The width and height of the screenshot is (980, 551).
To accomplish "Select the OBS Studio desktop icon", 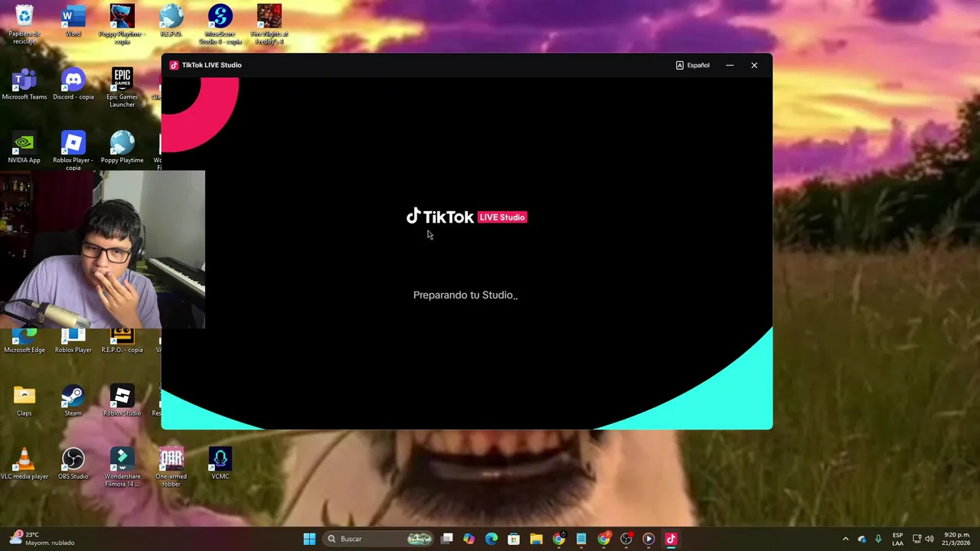I will tap(73, 464).
